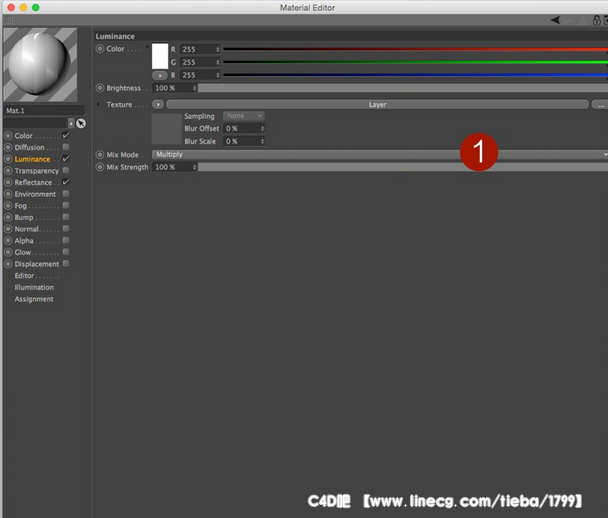Click circle icon beside Fog channel
Viewport: 608px width, 518px height.
click(x=8, y=205)
